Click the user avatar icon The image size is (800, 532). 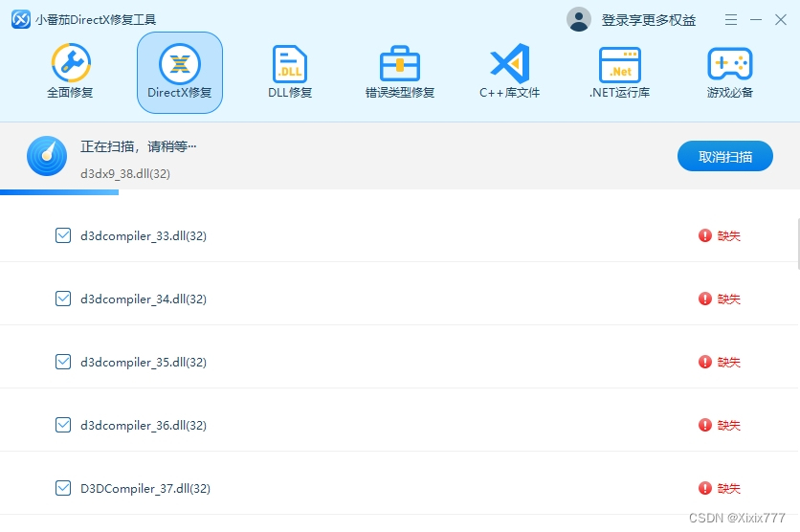tap(579, 20)
